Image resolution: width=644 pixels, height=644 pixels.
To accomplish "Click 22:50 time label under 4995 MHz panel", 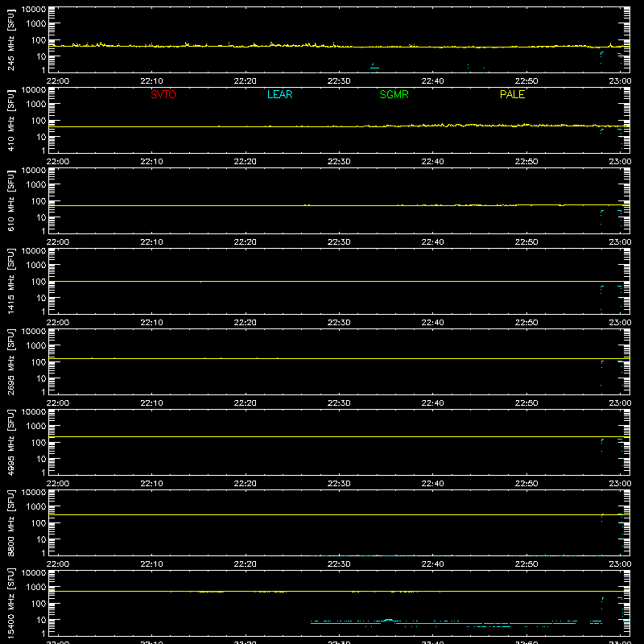I will (526, 484).
